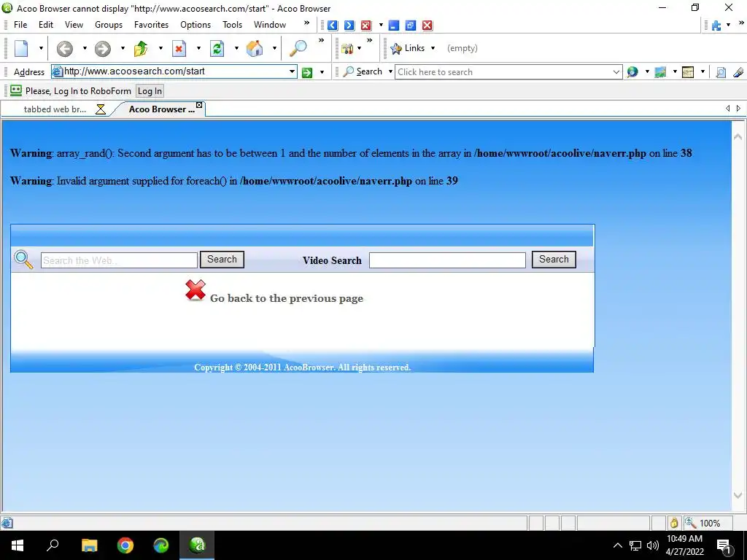
Task: Open Chrome from the taskbar
Action: tap(125, 545)
